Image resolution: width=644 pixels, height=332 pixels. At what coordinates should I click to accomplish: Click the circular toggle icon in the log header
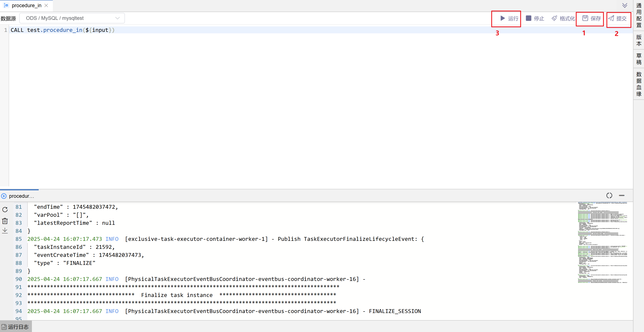pyautogui.click(x=609, y=195)
